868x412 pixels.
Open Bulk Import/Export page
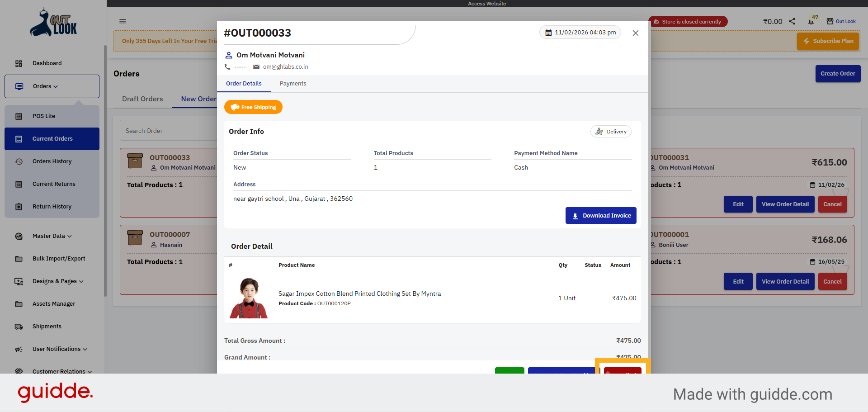tap(52, 259)
